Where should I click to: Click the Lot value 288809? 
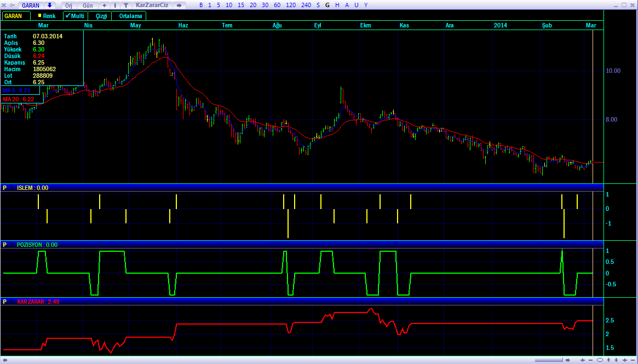click(x=43, y=76)
